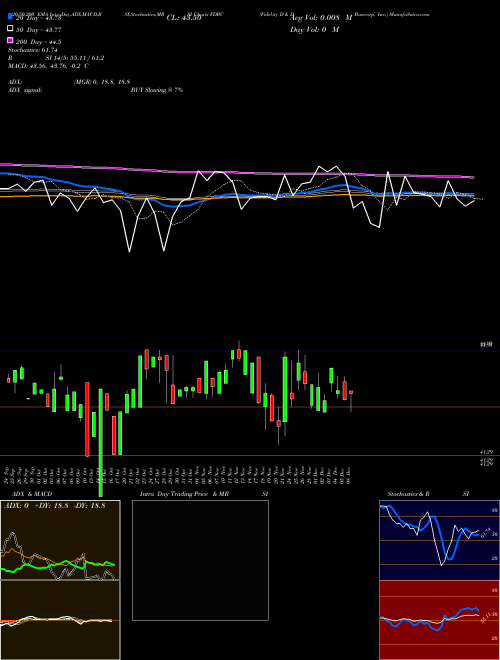Click the 50 Day - 43.77 legend label
Image resolution: width=500 pixels, height=660 pixels.
click(38, 30)
